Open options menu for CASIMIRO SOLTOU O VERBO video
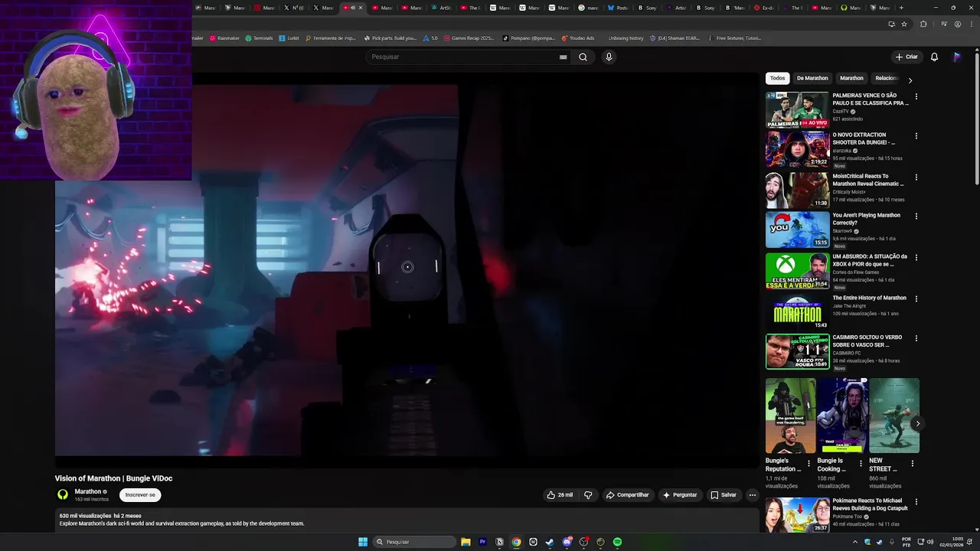Screen dimensions: 980x551 pyautogui.click(x=916, y=338)
